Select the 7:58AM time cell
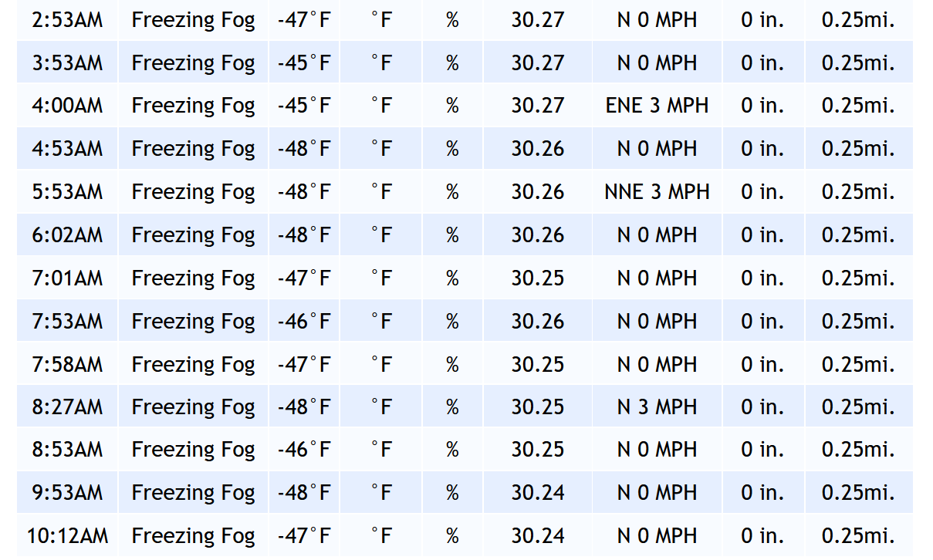 tap(67, 364)
